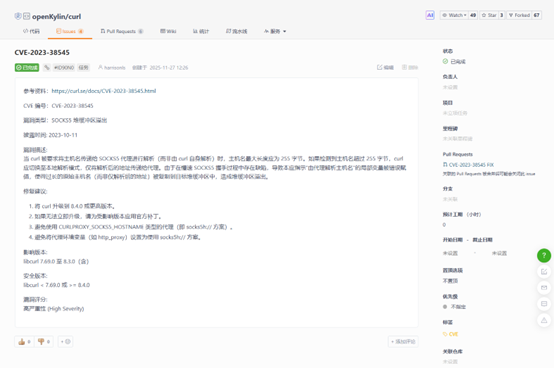Copy issue link via chain icon

pos(47,67)
